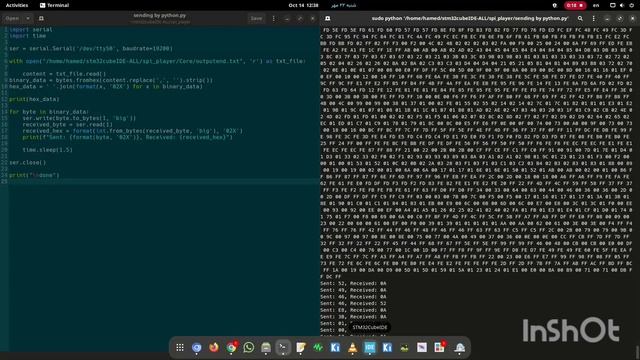This screenshot has width=640, height=360.
Task: Click the serial.Serial baudrate line in editor
Action: click(91, 49)
